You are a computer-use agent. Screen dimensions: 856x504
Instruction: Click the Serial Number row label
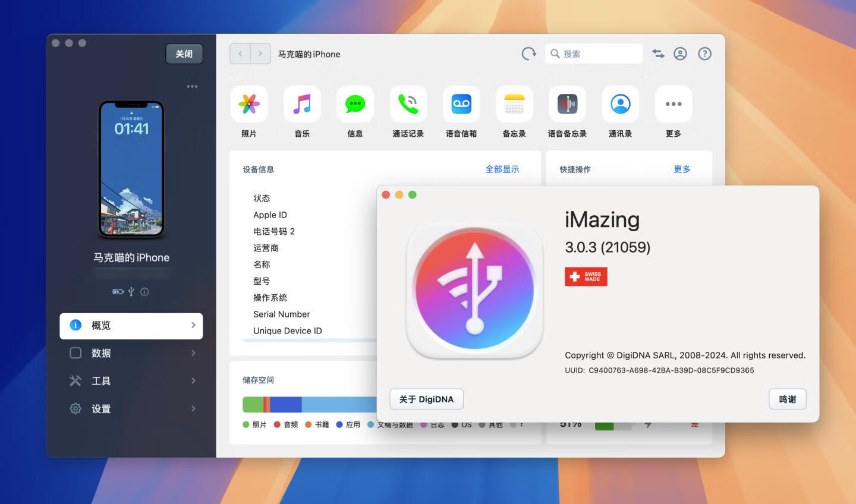pos(282,314)
